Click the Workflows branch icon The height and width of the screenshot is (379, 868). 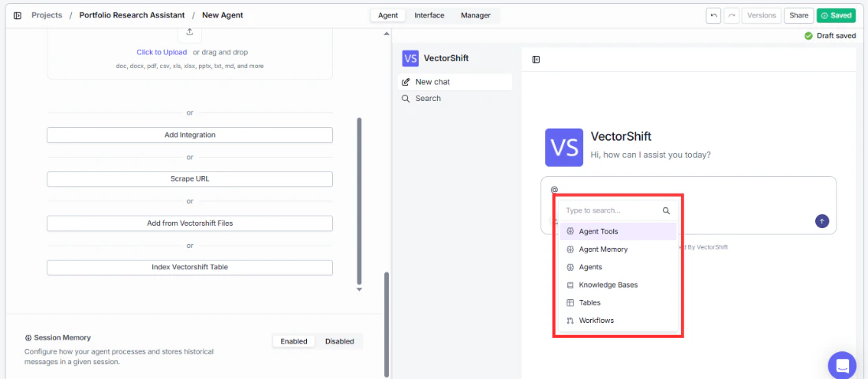[571, 321]
